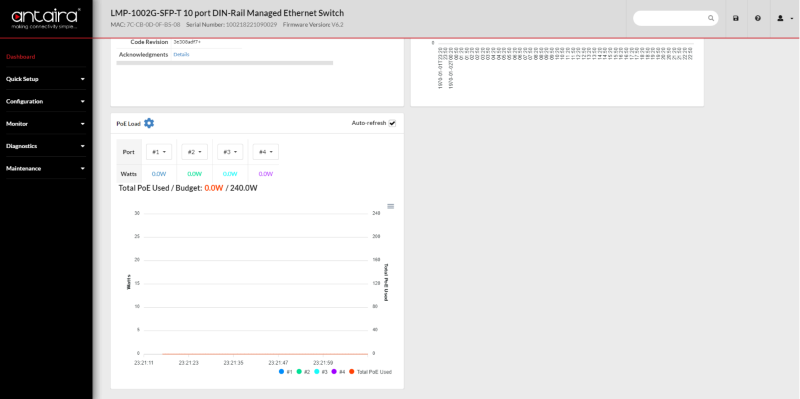800x399 pixels.
Task: Expand the Maintenance sidebar menu
Action: click(x=45, y=168)
